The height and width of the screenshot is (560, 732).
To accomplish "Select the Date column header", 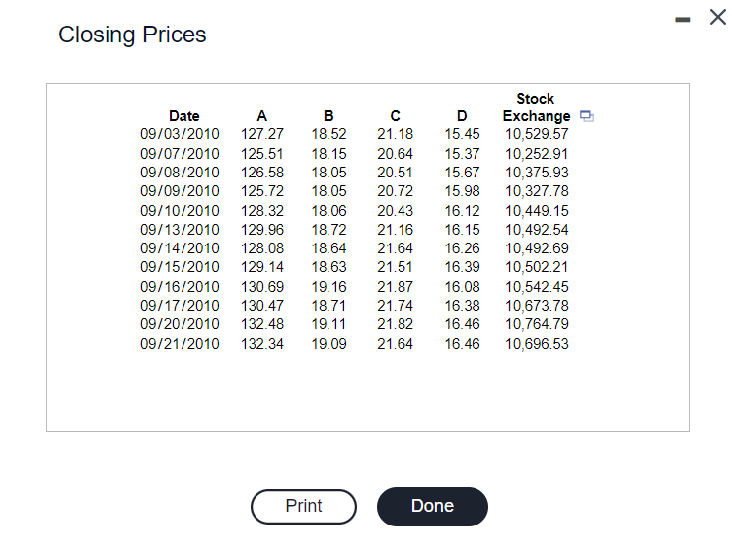I will pyautogui.click(x=183, y=116).
